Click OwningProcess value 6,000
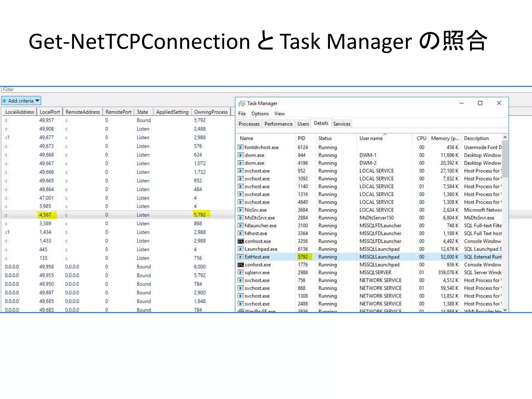The image size is (532, 399). (x=199, y=267)
